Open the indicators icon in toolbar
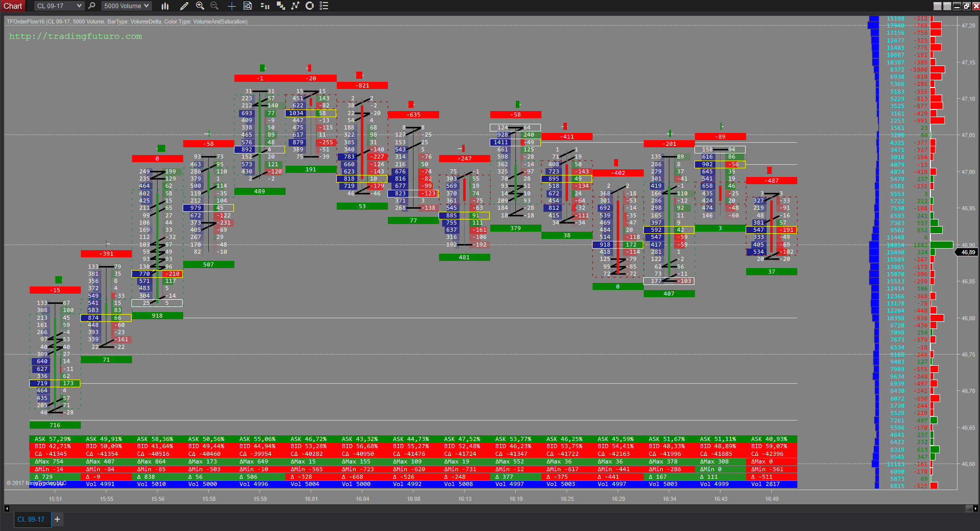980x531 pixels. 295,6
